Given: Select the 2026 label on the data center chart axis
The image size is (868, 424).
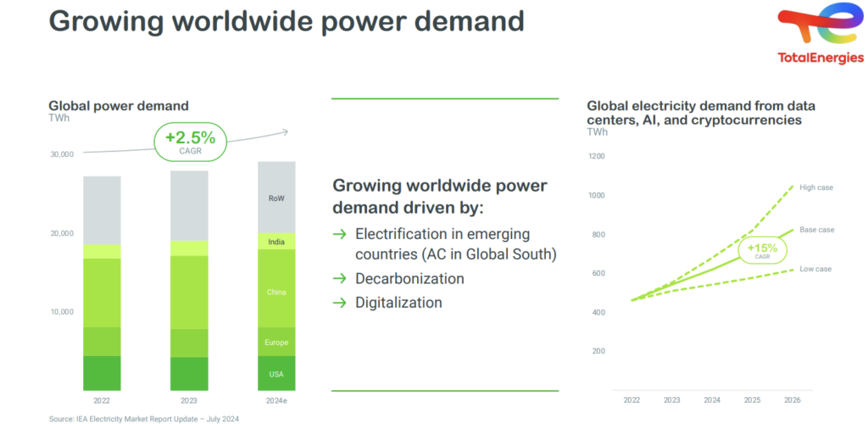Looking at the screenshot, I should point(791,400).
